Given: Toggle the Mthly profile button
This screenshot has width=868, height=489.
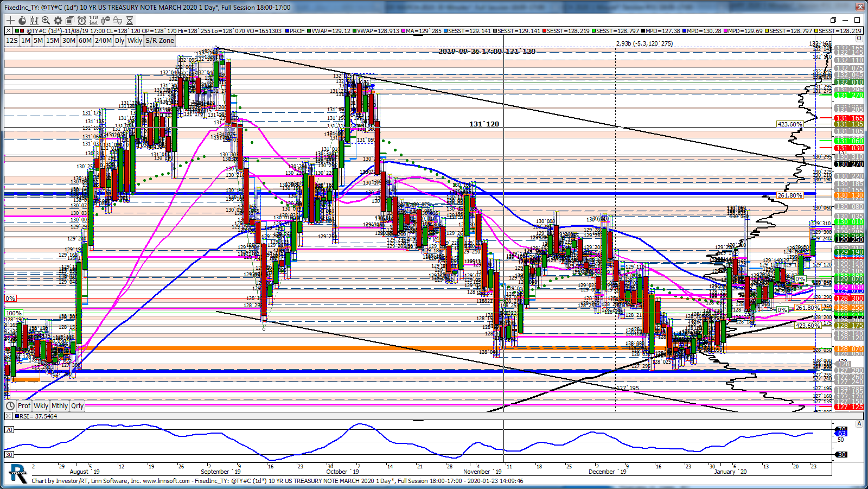Looking at the screenshot, I should point(60,405).
